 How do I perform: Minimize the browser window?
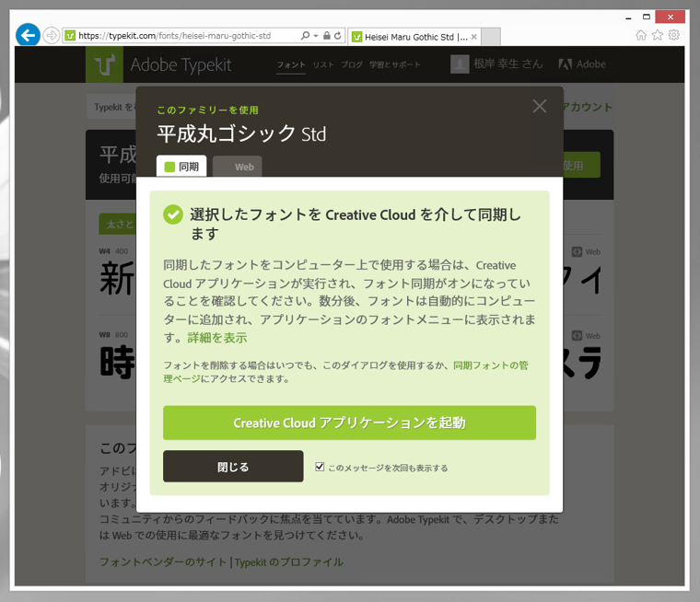point(628,17)
